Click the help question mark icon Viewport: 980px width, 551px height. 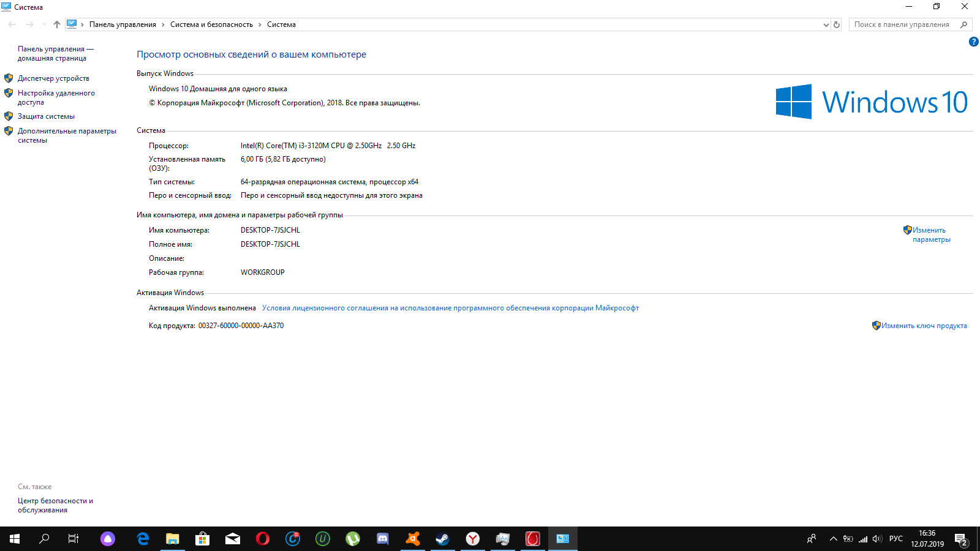point(973,42)
